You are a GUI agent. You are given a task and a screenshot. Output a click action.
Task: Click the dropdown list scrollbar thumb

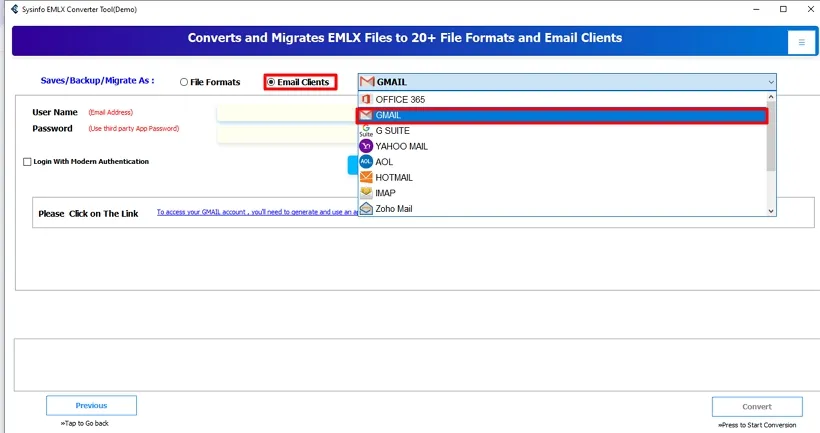[x=771, y=136]
